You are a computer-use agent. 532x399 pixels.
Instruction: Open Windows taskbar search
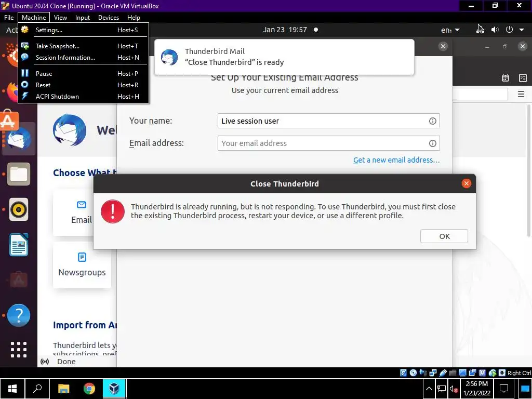coord(37,389)
